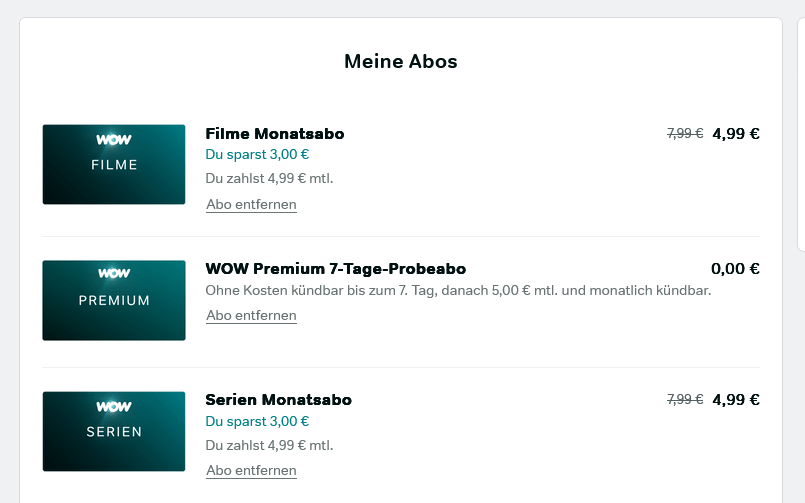Click the Filme savings text Du sparst 3,00 €

point(257,154)
